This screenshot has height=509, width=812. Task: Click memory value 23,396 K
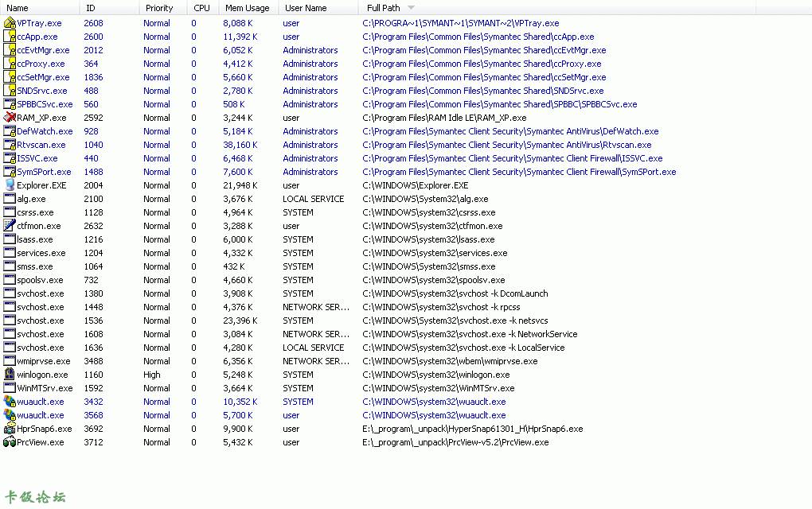tap(240, 321)
